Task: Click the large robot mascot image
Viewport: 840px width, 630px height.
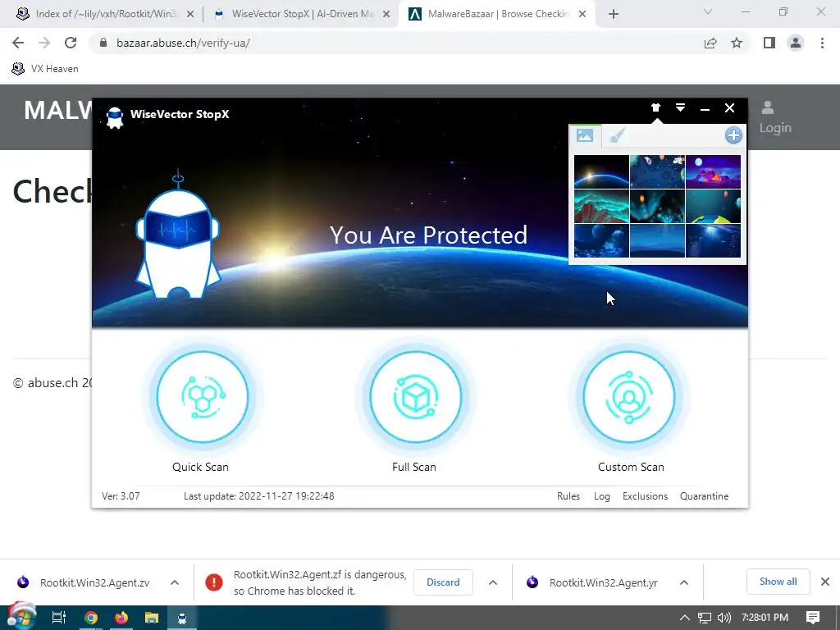Action: click(178, 235)
